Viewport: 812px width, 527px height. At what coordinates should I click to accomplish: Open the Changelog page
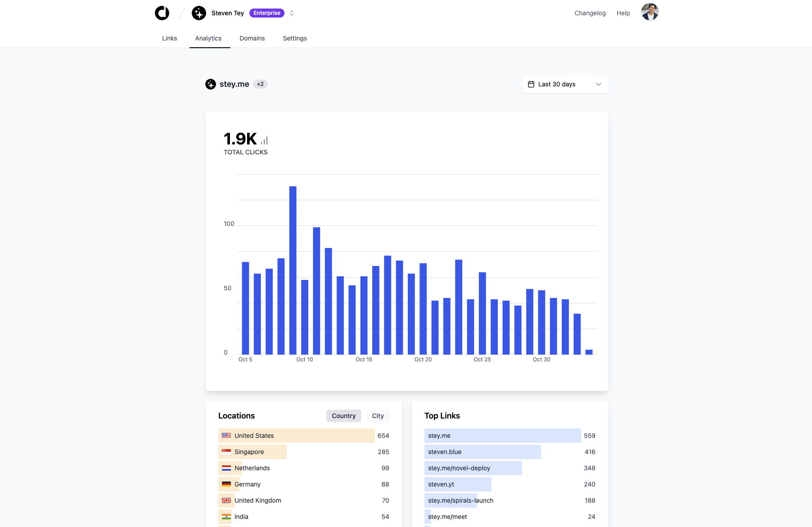[590, 13]
